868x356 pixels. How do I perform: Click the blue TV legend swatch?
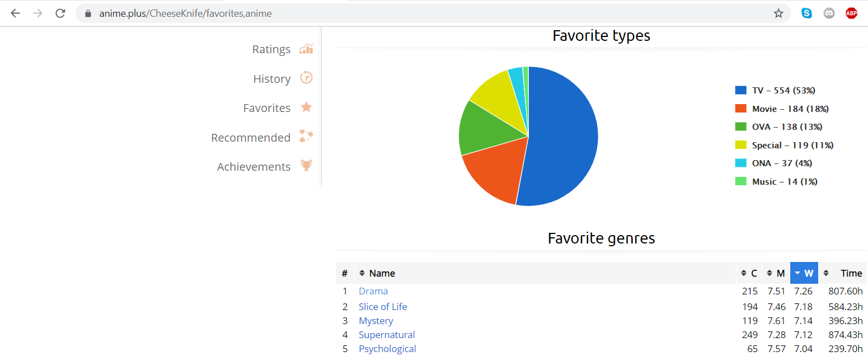[x=741, y=90]
